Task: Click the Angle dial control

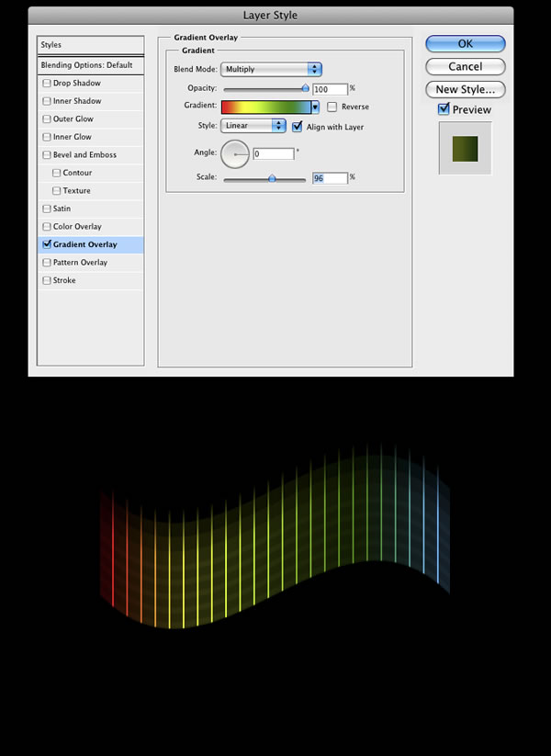Action: point(235,153)
